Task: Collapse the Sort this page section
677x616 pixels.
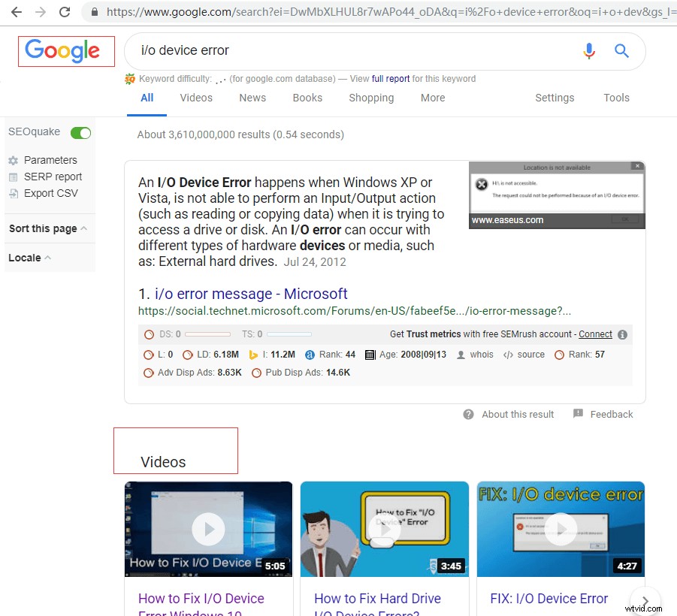Action: [83, 228]
